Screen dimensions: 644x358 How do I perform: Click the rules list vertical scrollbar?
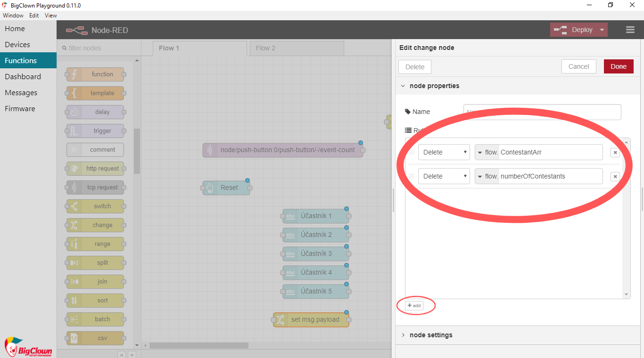pyautogui.click(x=627, y=218)
